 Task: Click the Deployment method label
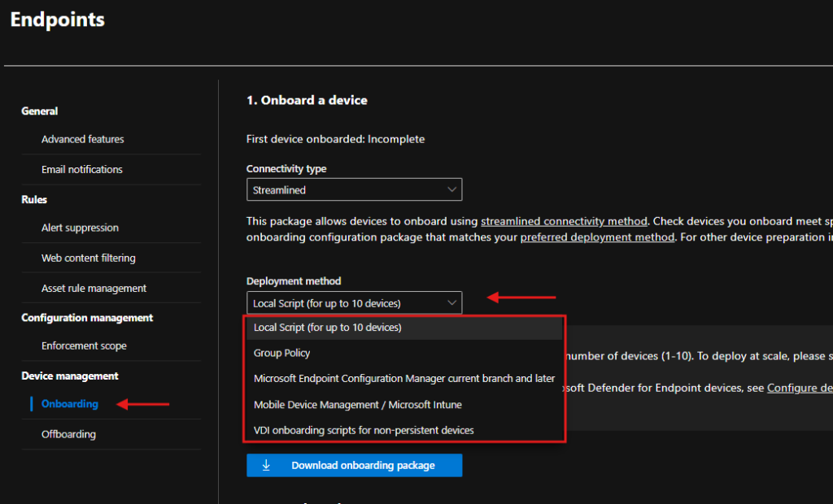click(x=293, y=281)
